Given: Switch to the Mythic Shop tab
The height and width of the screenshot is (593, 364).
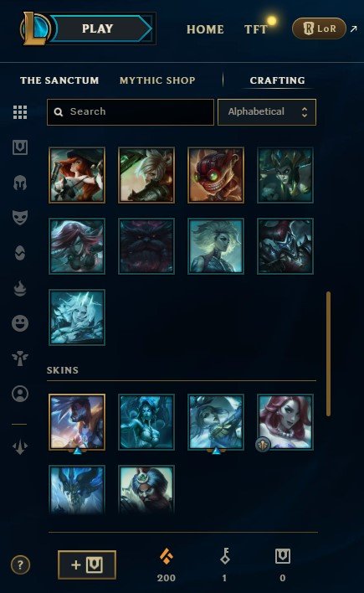Looking at the screenshot, I should coord(157,80).
